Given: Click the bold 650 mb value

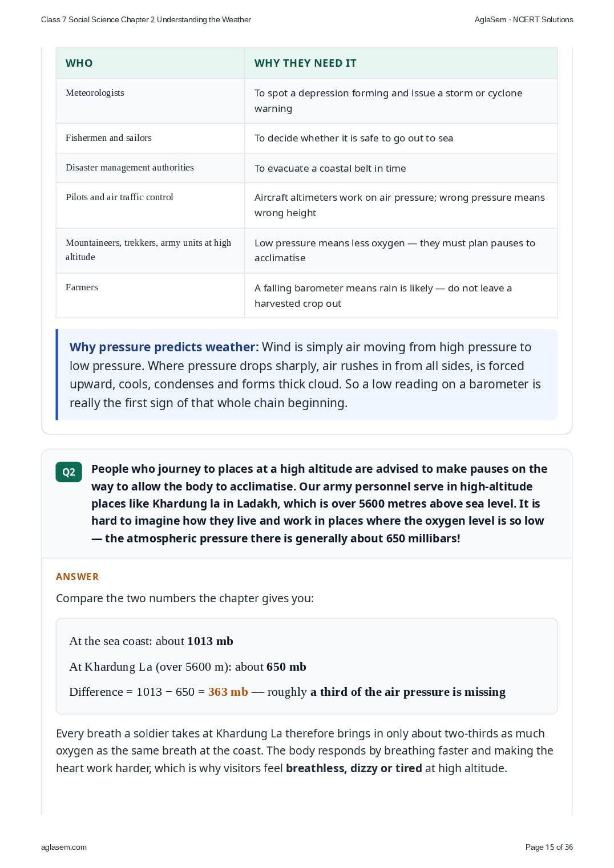Looking at the screenshot, I should click(x=286, y=667).
